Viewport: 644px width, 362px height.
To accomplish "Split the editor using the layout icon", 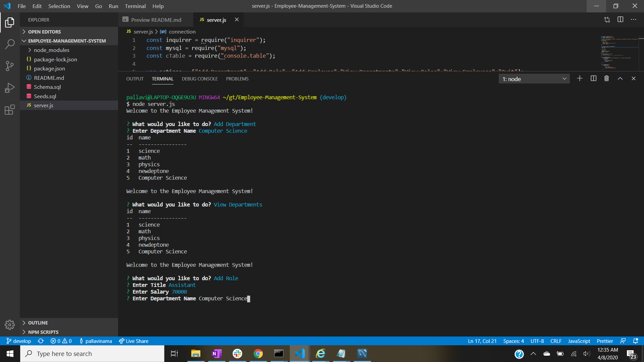I will click(x=620, y=20).
